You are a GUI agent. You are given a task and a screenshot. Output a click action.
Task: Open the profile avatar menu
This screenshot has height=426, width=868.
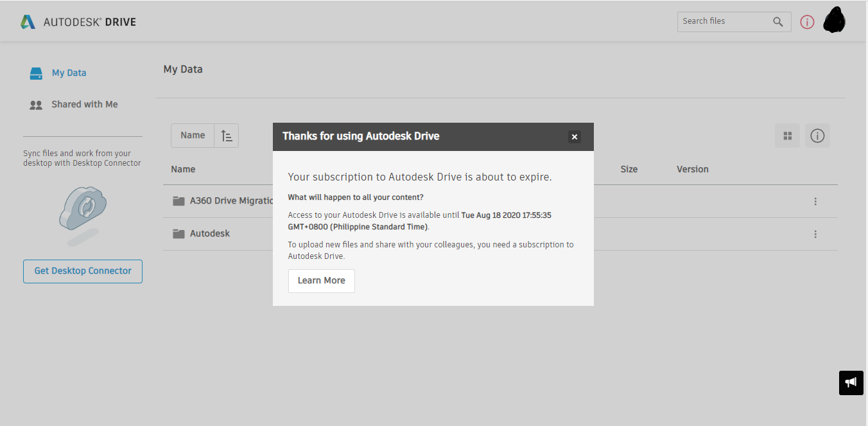click(833, 20)
